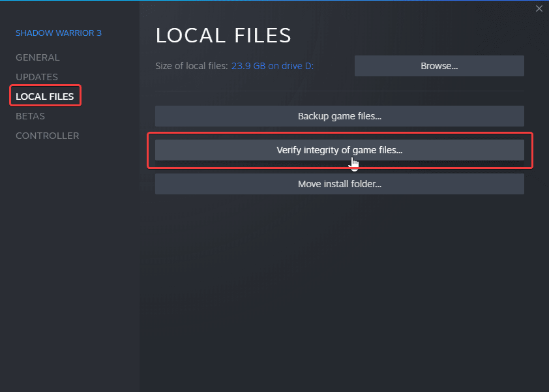Verify integrity of game files
549x392 pixels.
point(340,150)
